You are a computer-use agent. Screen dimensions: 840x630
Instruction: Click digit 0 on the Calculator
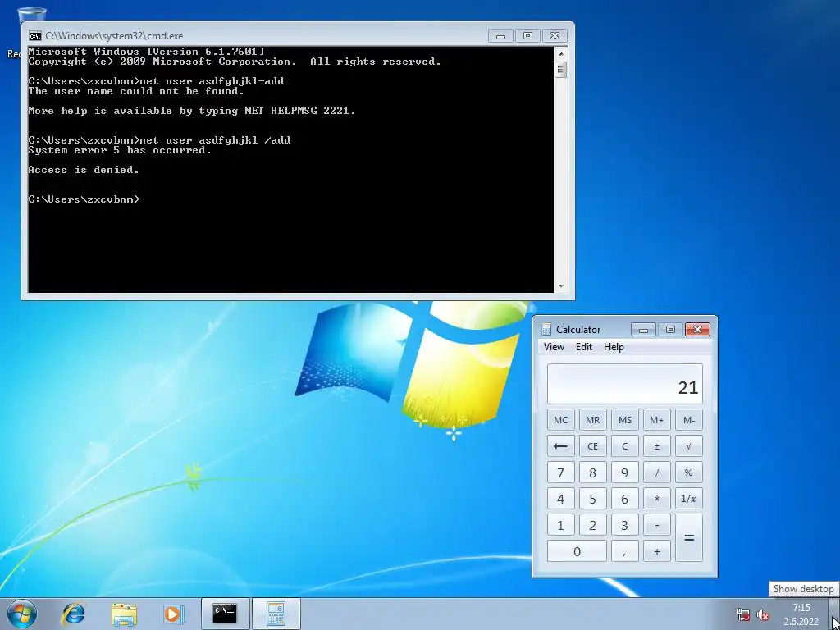[577, 551]
